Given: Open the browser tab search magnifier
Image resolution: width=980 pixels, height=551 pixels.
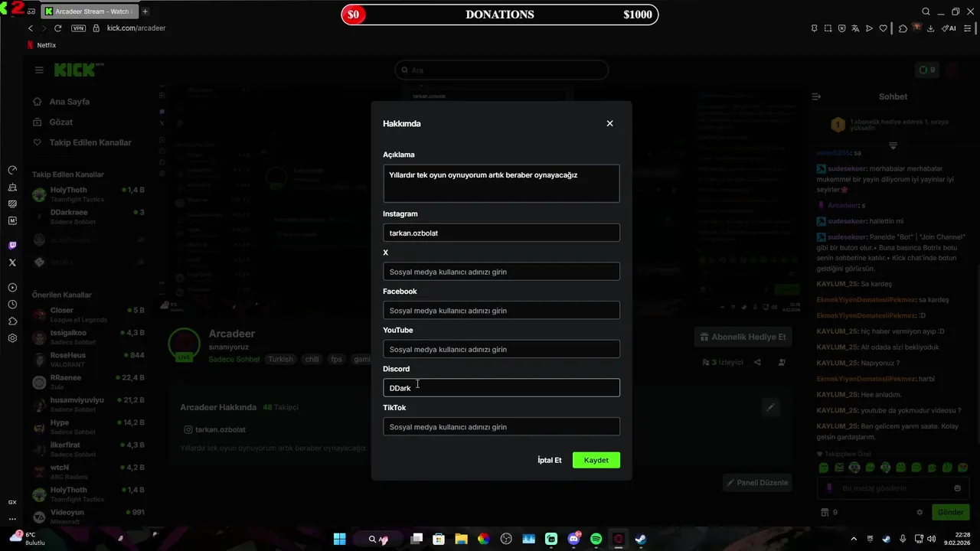Looking at the screenshot, I should pyautogui.click(x=926, y=11).
